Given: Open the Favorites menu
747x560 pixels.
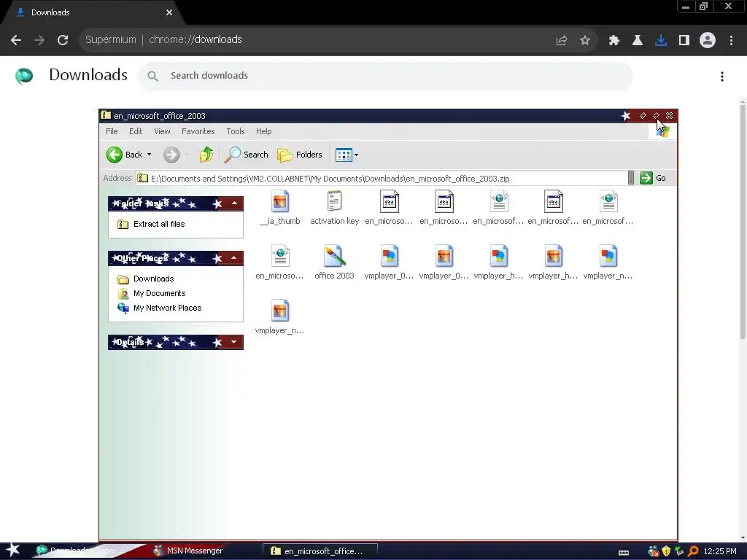Looking at the screenshot, I should (x=198, y=131).
